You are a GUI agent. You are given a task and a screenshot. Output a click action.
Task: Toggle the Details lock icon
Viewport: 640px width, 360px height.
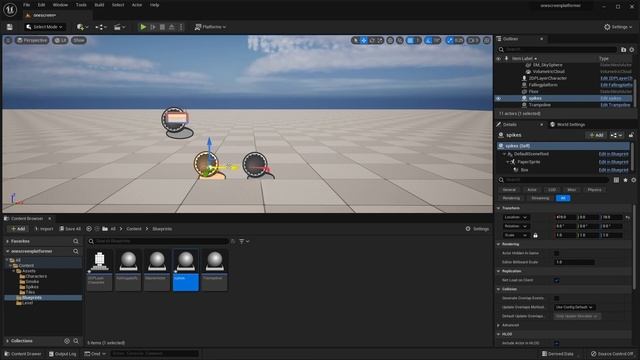click(x=631, y=135)
